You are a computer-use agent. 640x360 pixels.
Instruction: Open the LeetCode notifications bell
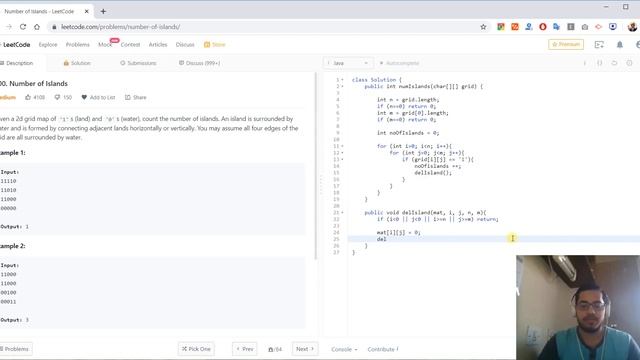(x=620, y=44)
